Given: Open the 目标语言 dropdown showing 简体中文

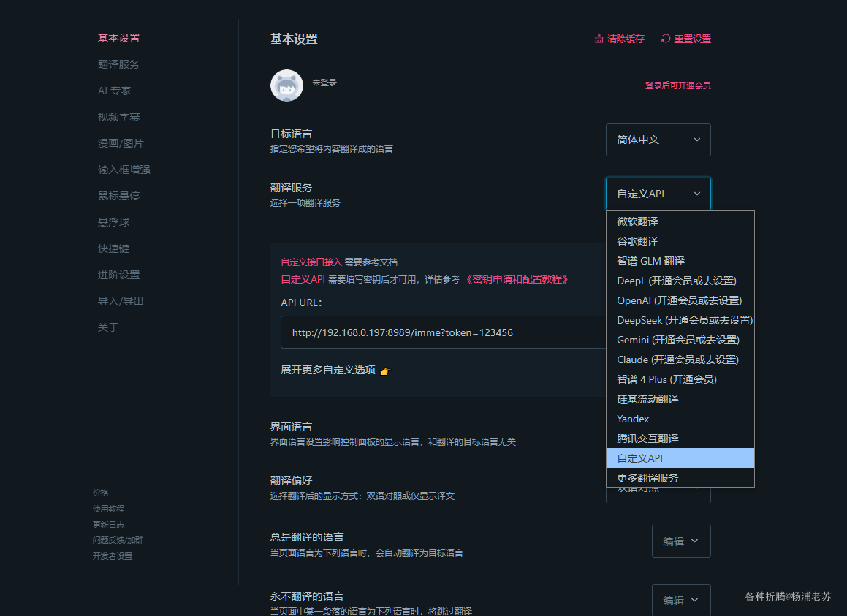Looking at the screenshot, I should coord(657,140).
